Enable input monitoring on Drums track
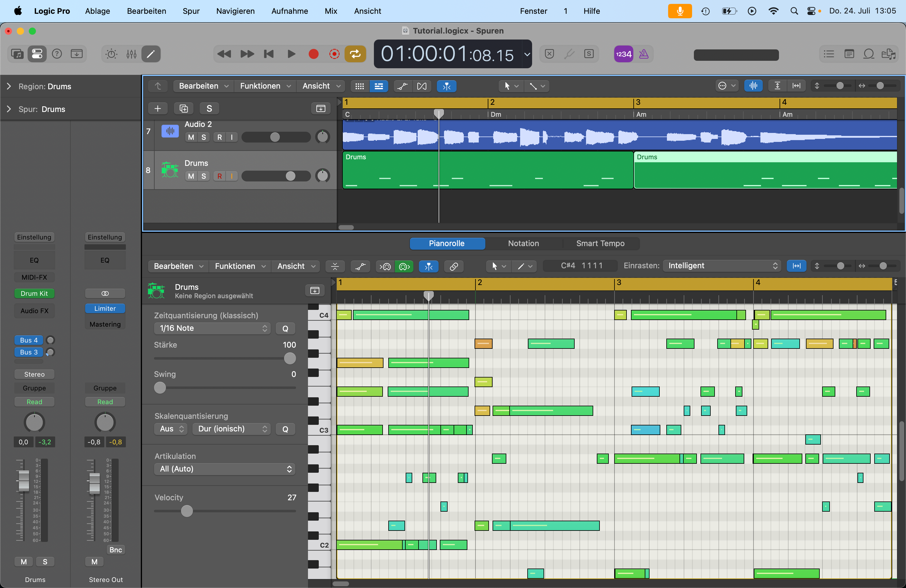Screen dimensions: 906x588 232,176
